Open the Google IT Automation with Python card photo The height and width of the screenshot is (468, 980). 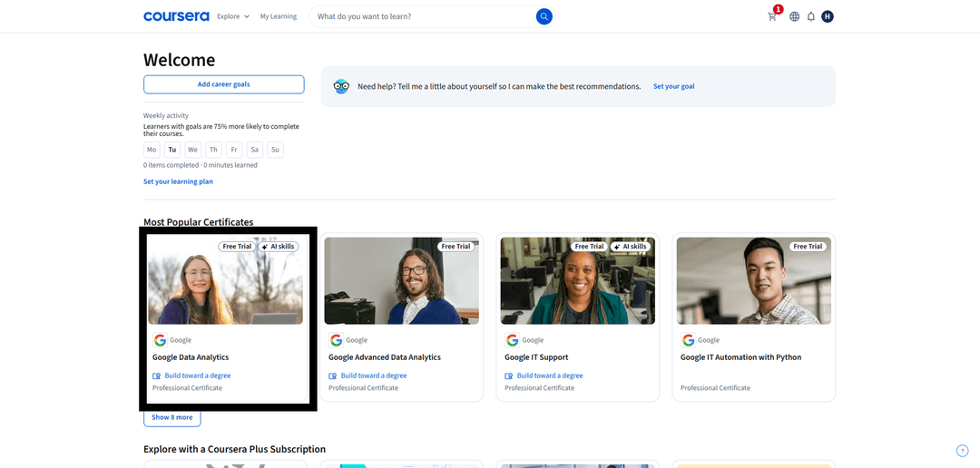754,280
